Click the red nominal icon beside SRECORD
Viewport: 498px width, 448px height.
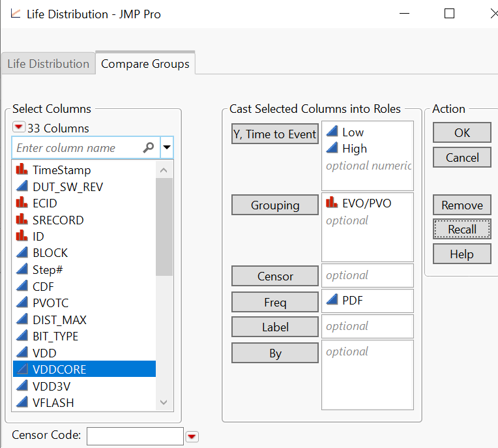pos(23,220)
